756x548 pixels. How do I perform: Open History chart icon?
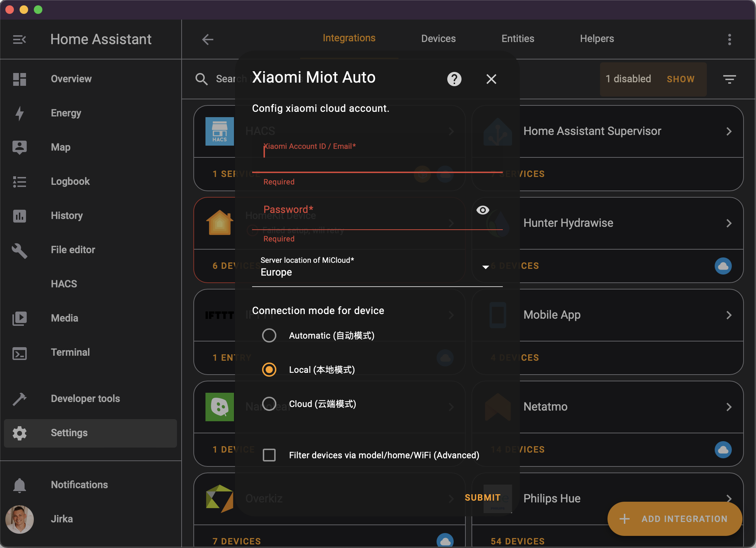[19, 216]
